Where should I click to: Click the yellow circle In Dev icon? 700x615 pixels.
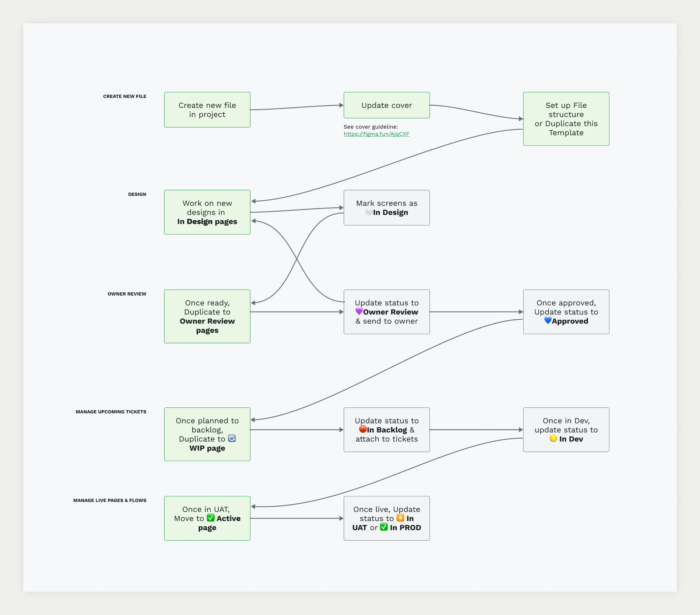pyautogui.click(x=553, y=438)
